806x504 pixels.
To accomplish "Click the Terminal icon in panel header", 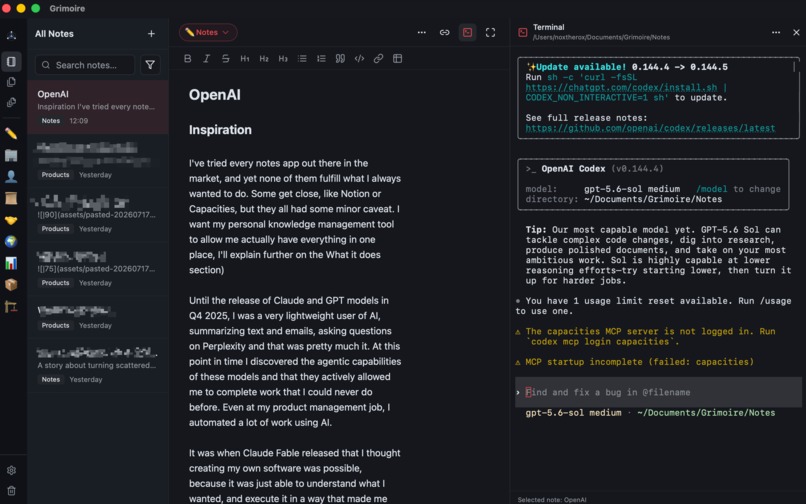I will [523, 32].
